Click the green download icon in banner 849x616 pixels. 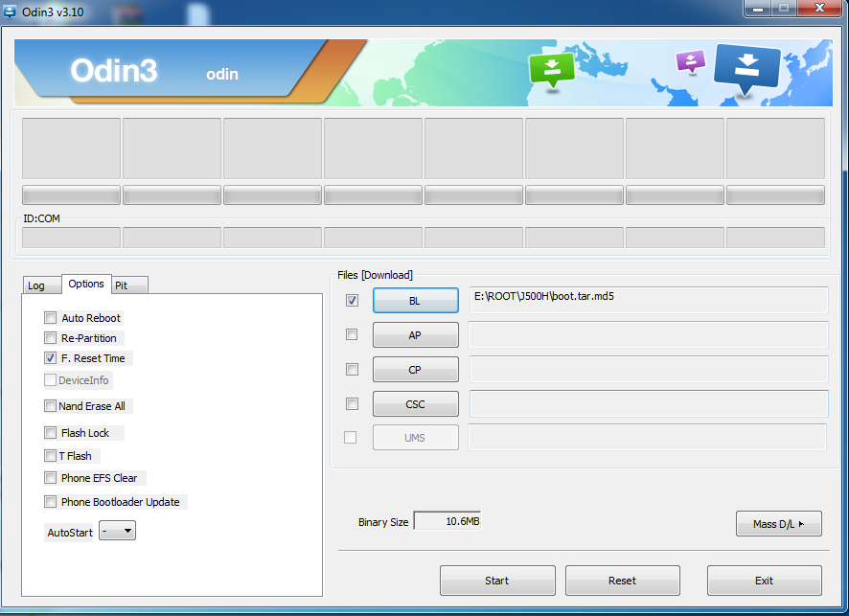(x=552, y=70)
